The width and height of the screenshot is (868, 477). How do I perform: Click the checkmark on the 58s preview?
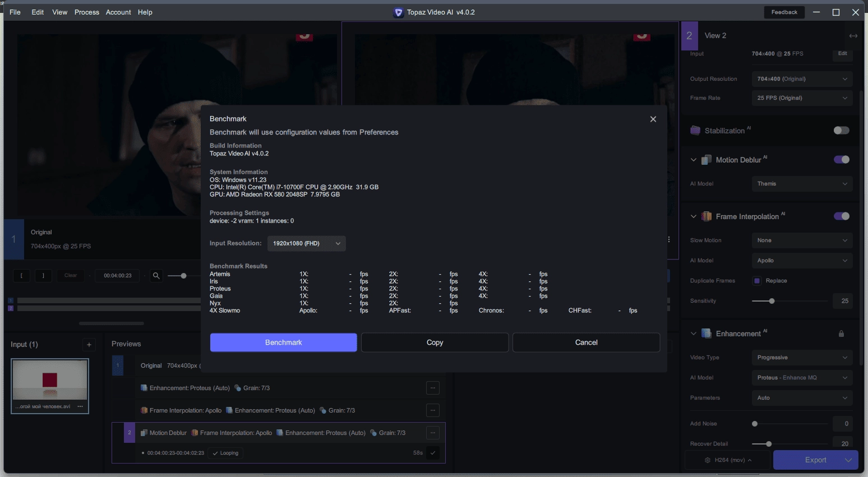click(x=432, y=453)
